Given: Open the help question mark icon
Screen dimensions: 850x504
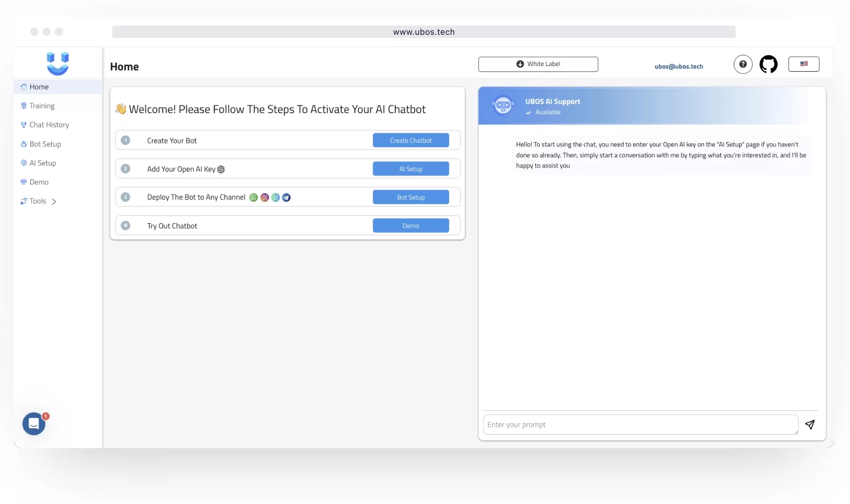Looking at the screenshot, I should 743,65.
